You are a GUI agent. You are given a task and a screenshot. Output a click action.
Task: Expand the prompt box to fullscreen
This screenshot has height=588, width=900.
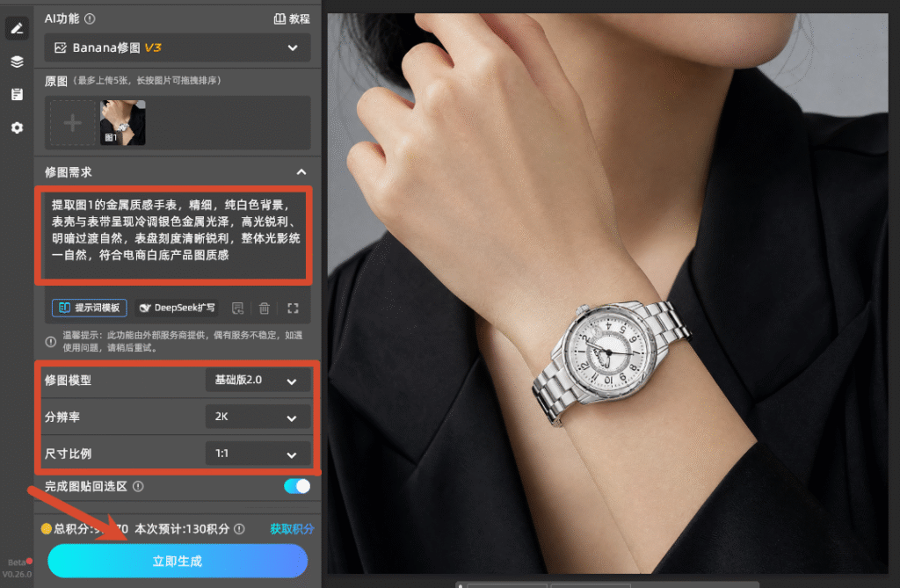[x=293, y=309]
